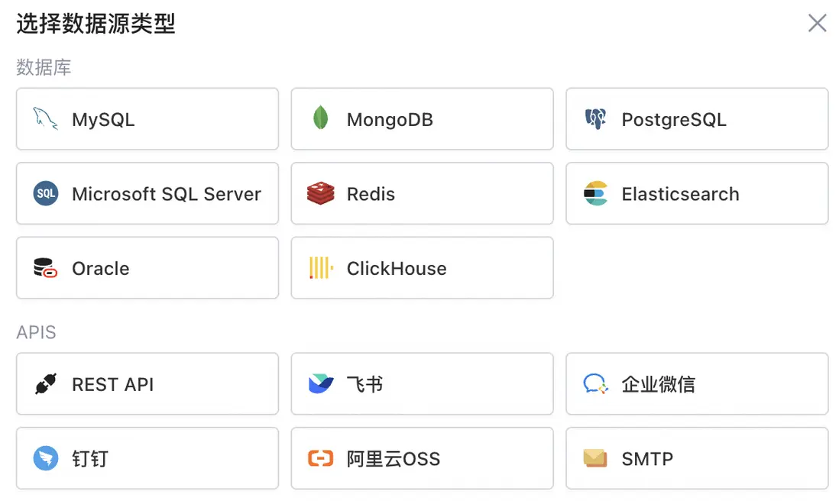
Task: Select the 阿里云OSS data source
Action: click(x=422, y=459)
